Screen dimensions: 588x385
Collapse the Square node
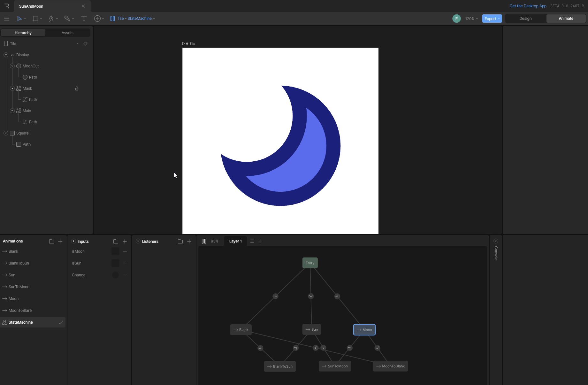click(x=6, y=133)
